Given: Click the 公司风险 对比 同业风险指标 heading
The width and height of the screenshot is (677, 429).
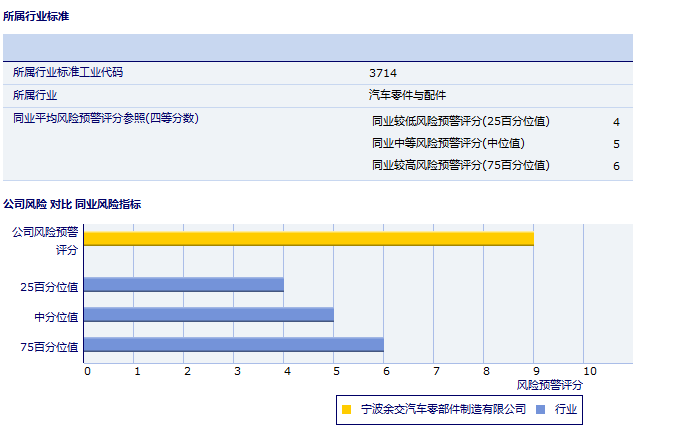Looking at the screenshot, I should [x=72, y=204].
